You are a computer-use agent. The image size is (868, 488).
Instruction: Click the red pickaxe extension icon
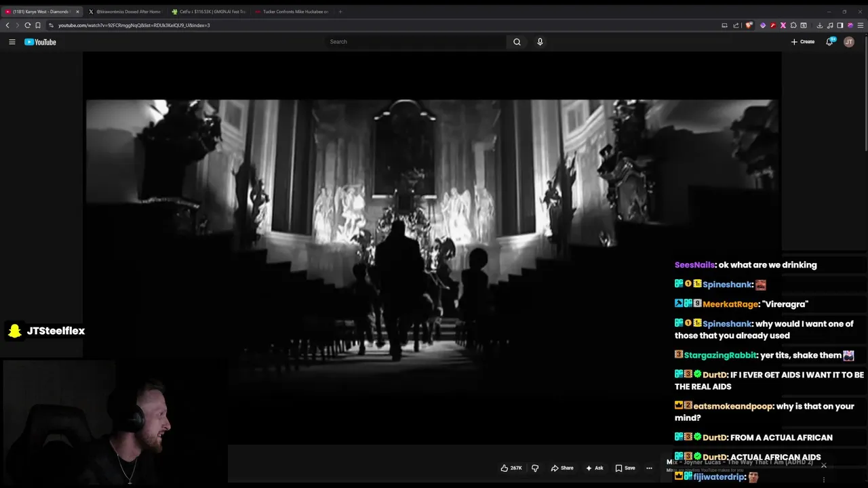click(x=773, y=25)
